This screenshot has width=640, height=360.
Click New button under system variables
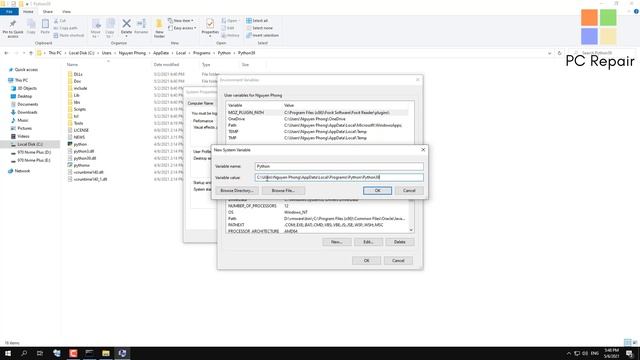pyautogui.click(x=337, y=242)
